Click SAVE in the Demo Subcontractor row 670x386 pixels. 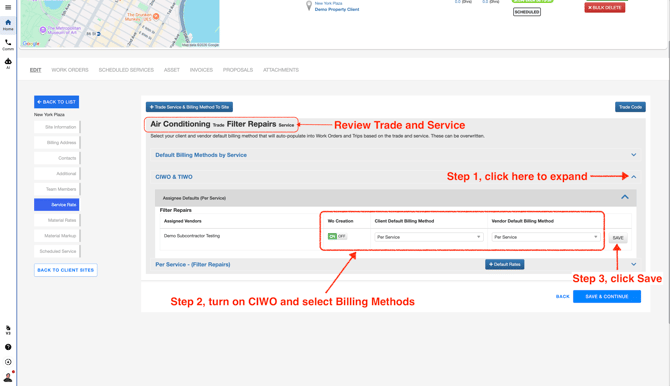click(x=618, y=238)
